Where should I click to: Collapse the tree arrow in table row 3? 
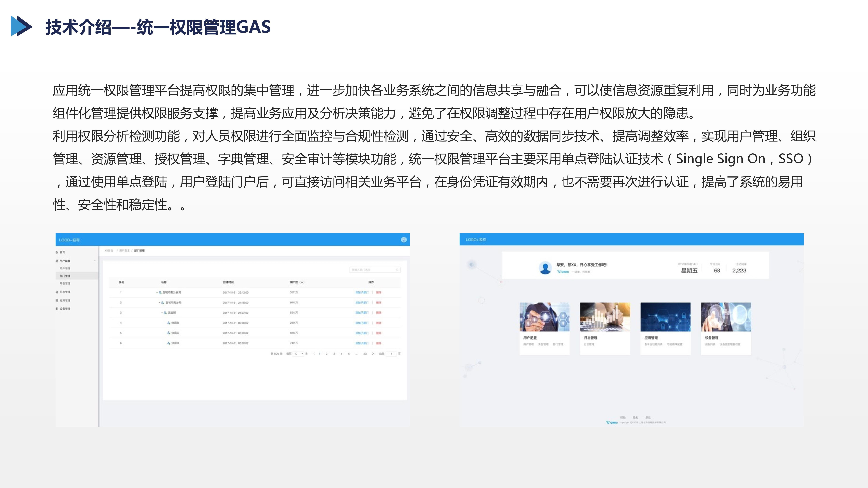pos(162,313)
